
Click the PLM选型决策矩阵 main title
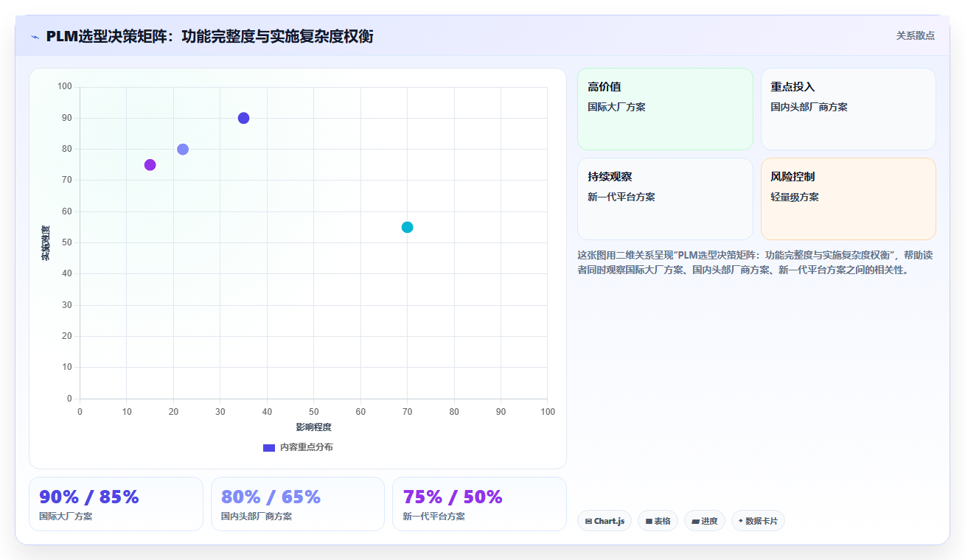(x=209, y=36)
